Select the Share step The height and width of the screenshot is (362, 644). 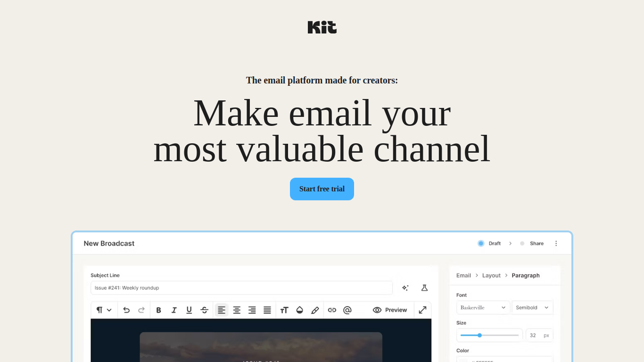532,243
